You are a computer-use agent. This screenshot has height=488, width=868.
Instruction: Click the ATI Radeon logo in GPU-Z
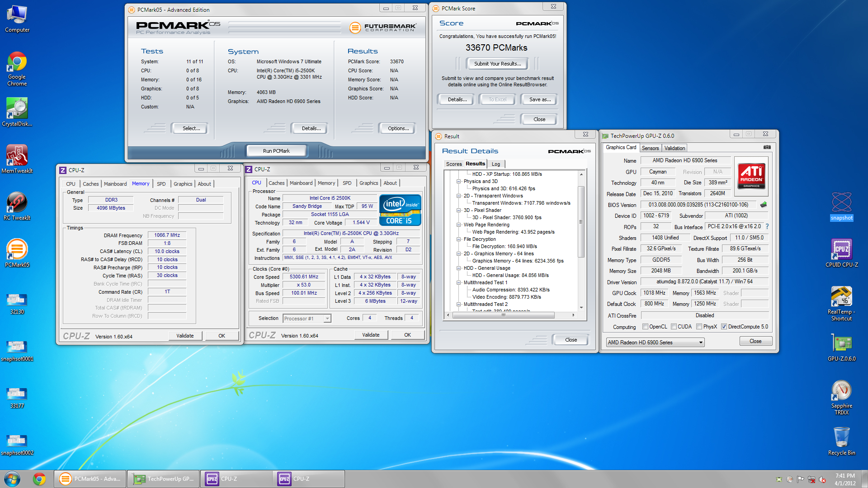click(x=751, y=176)
